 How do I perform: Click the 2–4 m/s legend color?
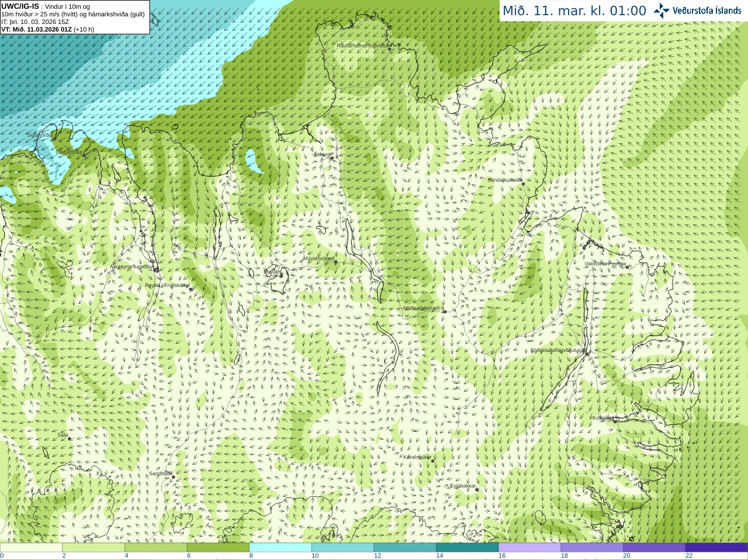pos(93,547)
